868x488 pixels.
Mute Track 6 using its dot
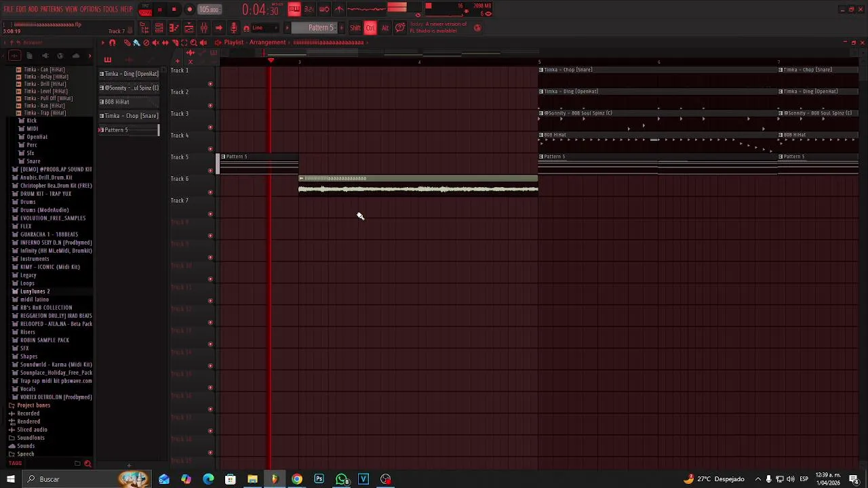[210, 192]
